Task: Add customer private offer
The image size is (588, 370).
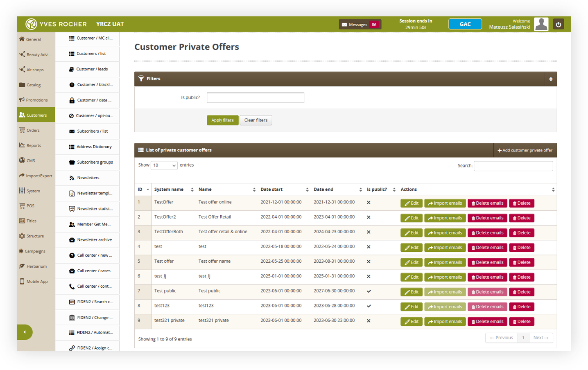Action: 525,150
